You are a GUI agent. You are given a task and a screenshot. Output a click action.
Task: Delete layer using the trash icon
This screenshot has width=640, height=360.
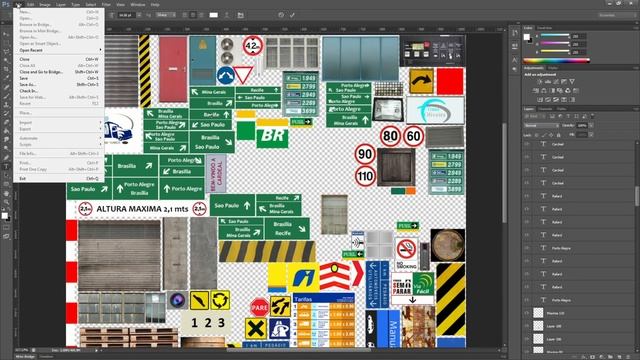[x=628, y=357]
